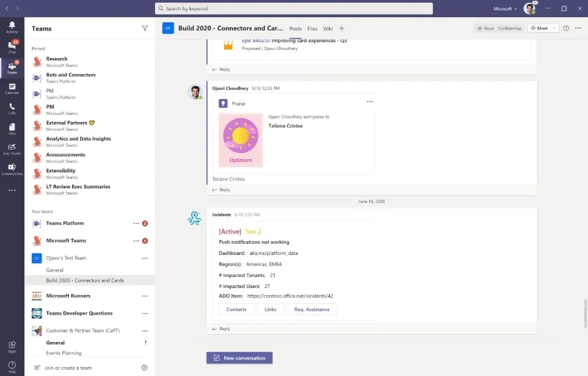Click the Req. Assistance button
This screenshot has width=588, height=376.
(312, 310)
